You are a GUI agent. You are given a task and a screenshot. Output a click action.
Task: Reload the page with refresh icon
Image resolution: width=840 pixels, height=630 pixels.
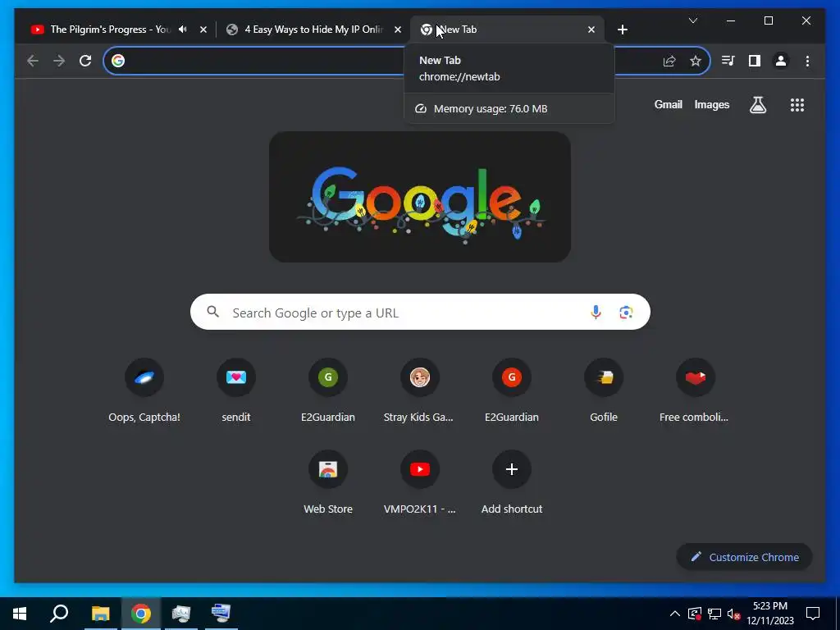pos(85,61)
